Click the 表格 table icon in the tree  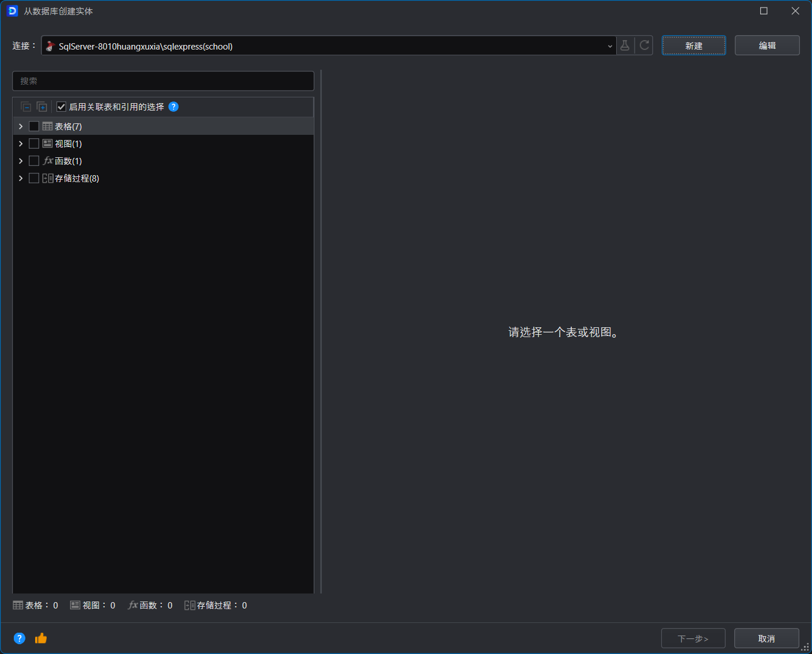48,126
